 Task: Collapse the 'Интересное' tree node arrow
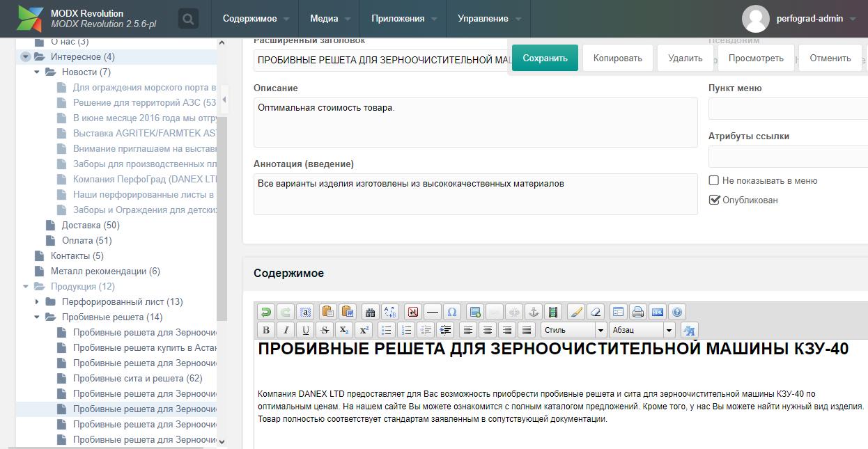(x=26, y=57)
